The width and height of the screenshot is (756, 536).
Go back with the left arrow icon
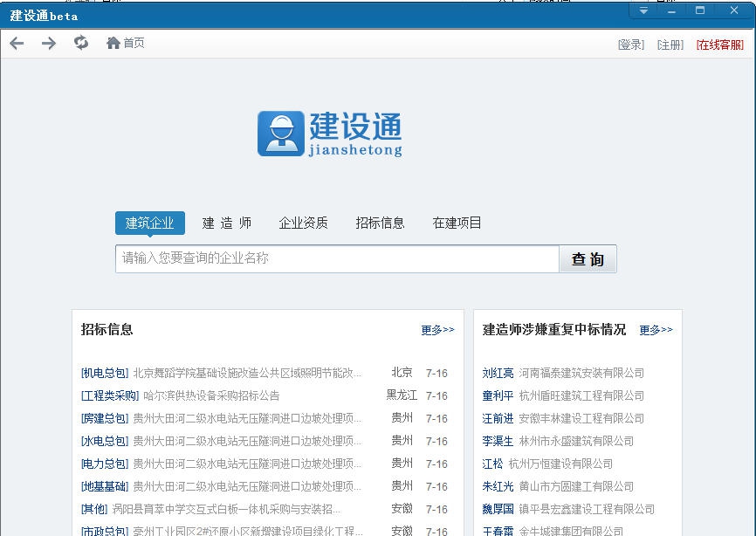tap(17, 44)
